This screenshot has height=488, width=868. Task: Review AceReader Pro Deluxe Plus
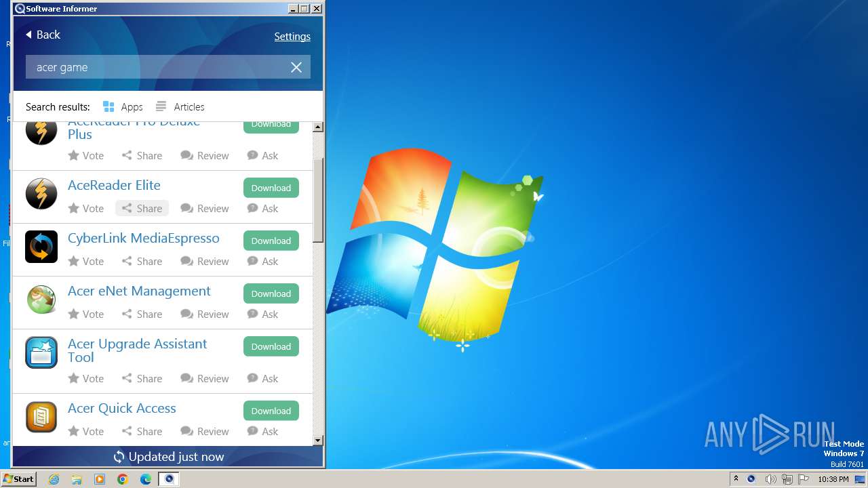tap(205, 156)
